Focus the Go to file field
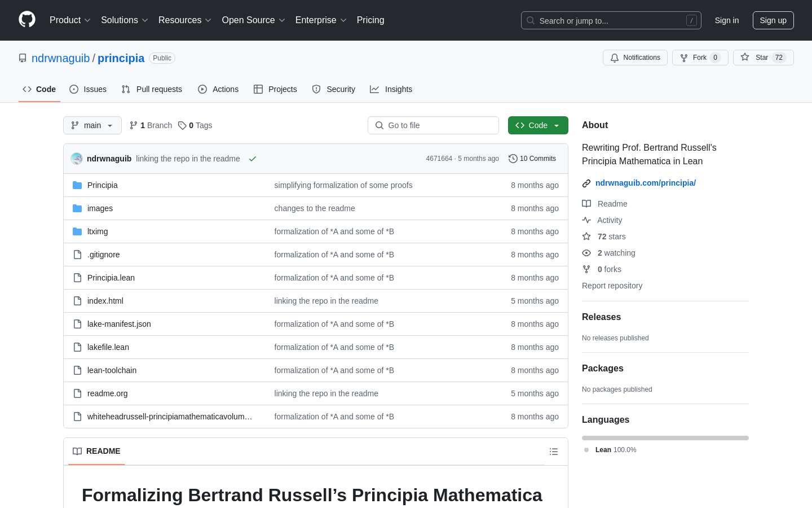The width and height of the screenshot is (812, 508). 433,125
